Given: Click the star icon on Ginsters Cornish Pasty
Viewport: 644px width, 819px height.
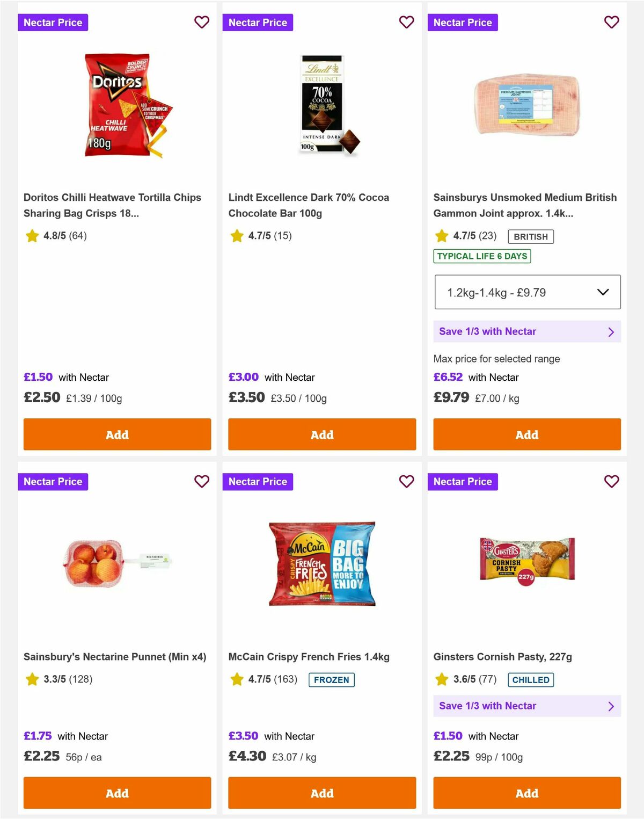Looking at the screenshot, I should [441, 679].
